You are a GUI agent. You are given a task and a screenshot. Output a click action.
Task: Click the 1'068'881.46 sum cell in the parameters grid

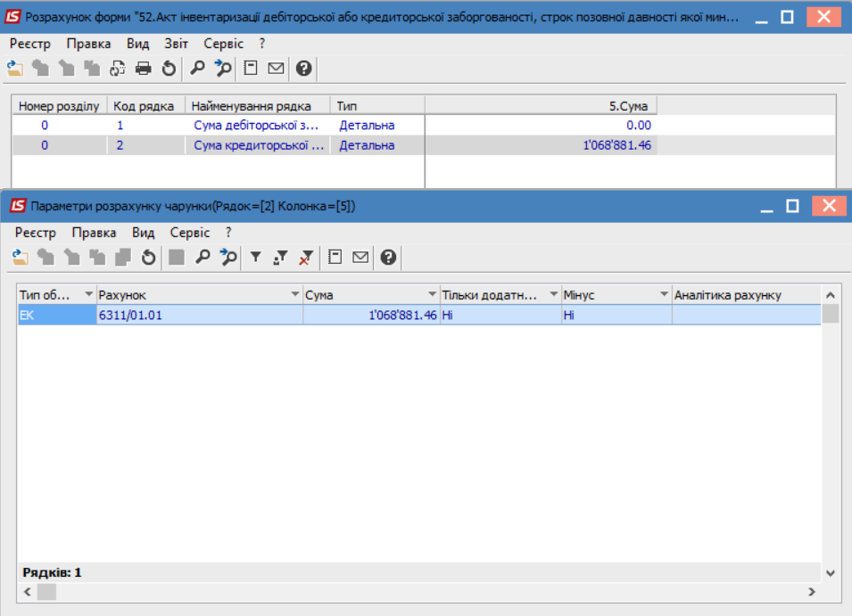tap(371, 315)
